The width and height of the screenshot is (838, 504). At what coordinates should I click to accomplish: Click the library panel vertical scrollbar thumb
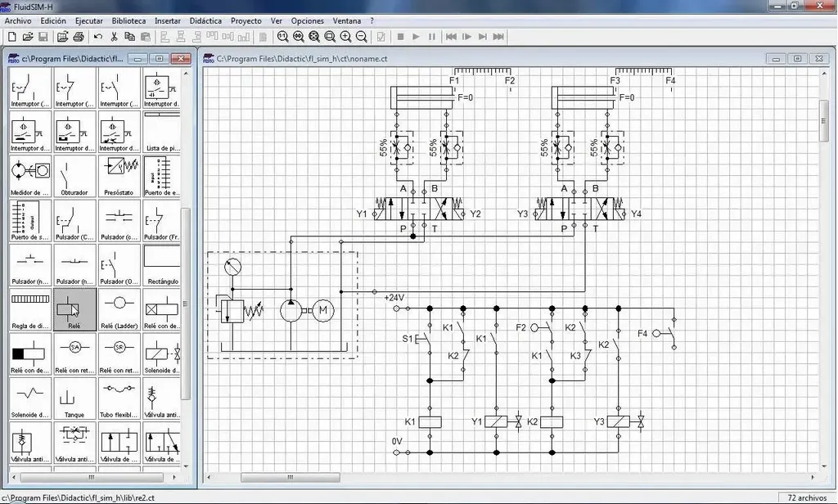[186, 303]
